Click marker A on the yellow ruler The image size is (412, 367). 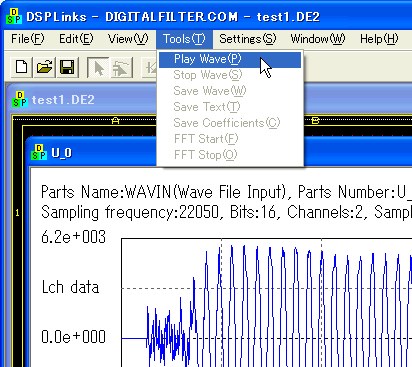coord(115,120)
